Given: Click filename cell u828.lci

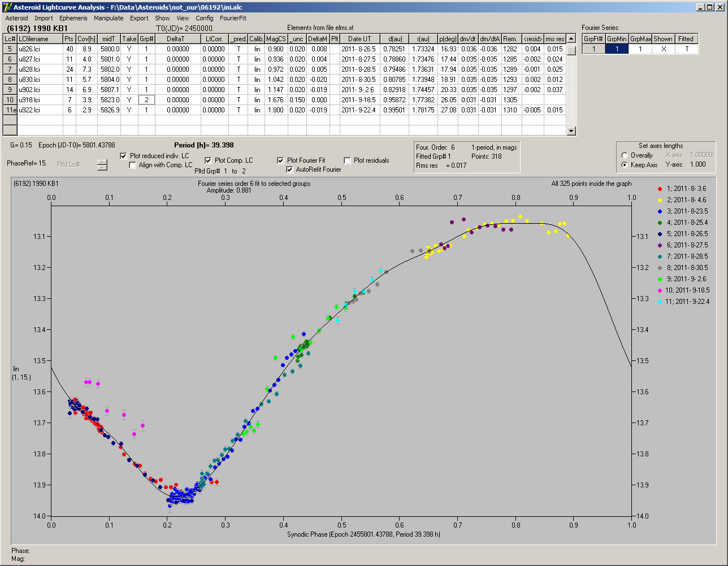Looking at the screenshot, I should coord(40,69).
